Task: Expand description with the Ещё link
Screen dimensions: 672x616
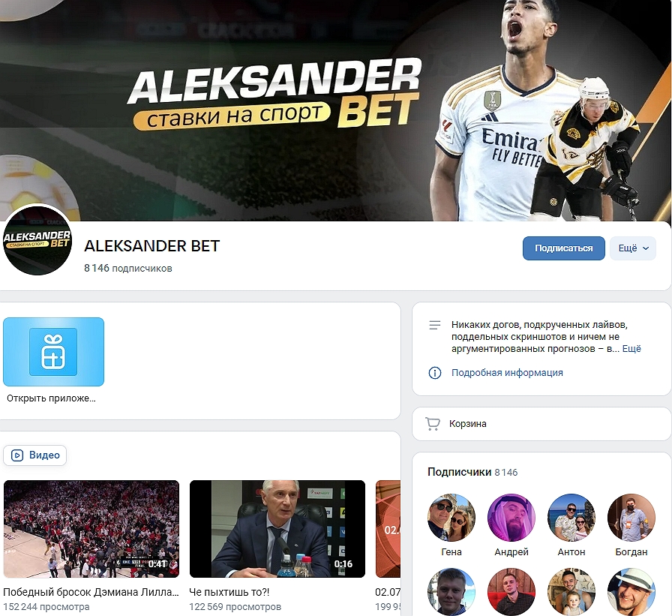Action: [631, 348]
